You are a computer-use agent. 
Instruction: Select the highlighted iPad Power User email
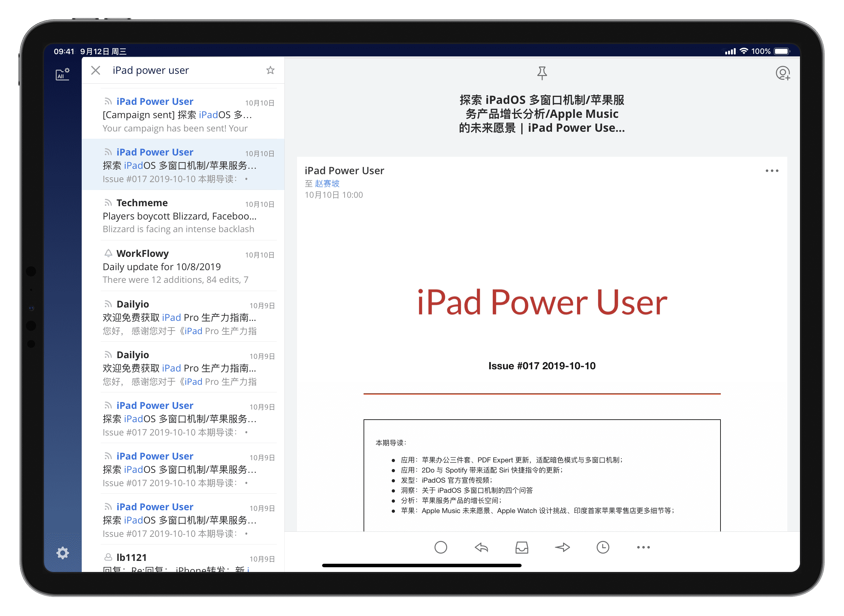click(183, 164)
